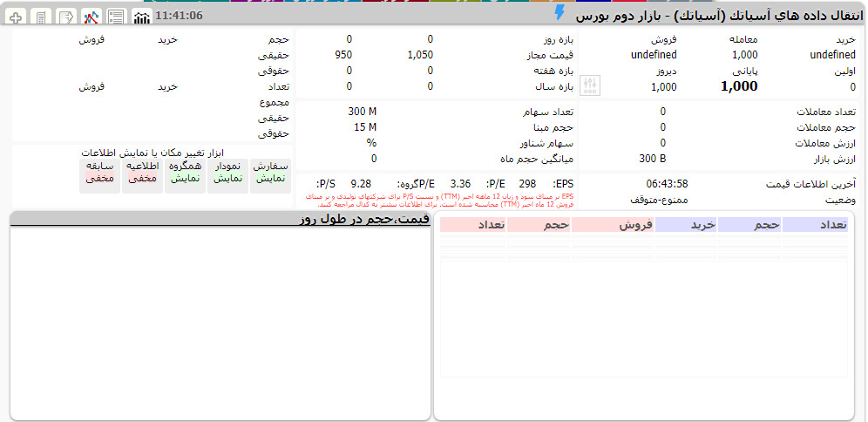Viewport: 868px width, 422px height.
Task: Click the note with arrow icon
Action: [x=65, y=17]
